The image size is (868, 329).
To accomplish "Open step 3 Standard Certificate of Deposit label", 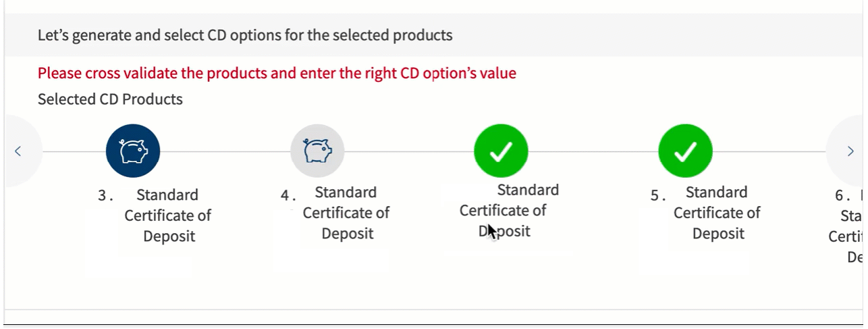I will click(x=168, y=216).
